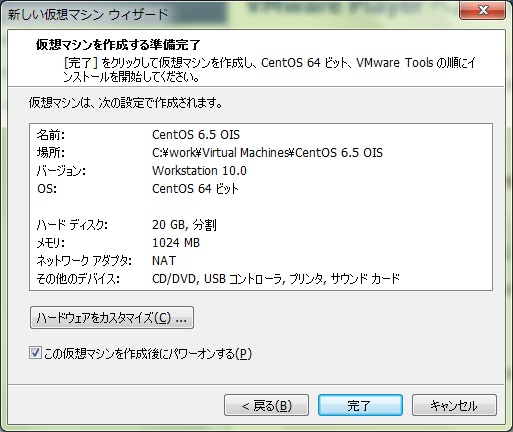Click the OS value 'CentOS 64 ビット'
Viewport: 513px width, 432px height.
coord(195,189)
